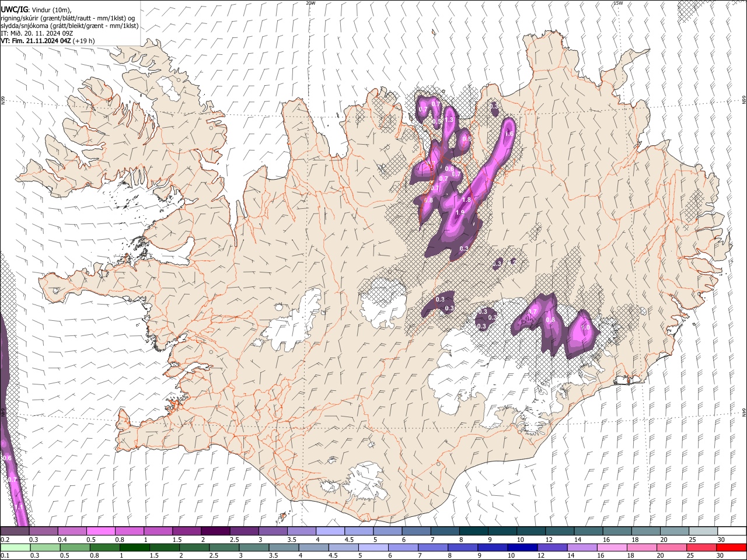Select the '66N' label on the right edge
The width and height of the screenshot is (747, 560).
(x=744, y=101)
